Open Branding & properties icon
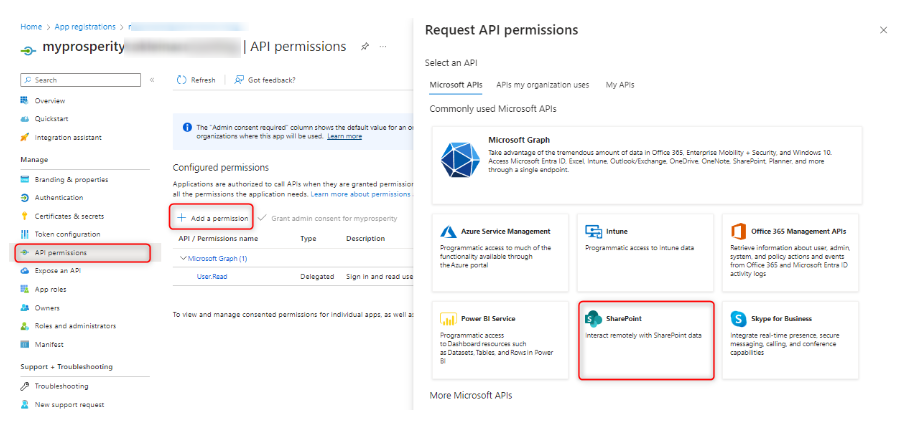The width and height of the screenshot is (902, 423). point(24,180)
